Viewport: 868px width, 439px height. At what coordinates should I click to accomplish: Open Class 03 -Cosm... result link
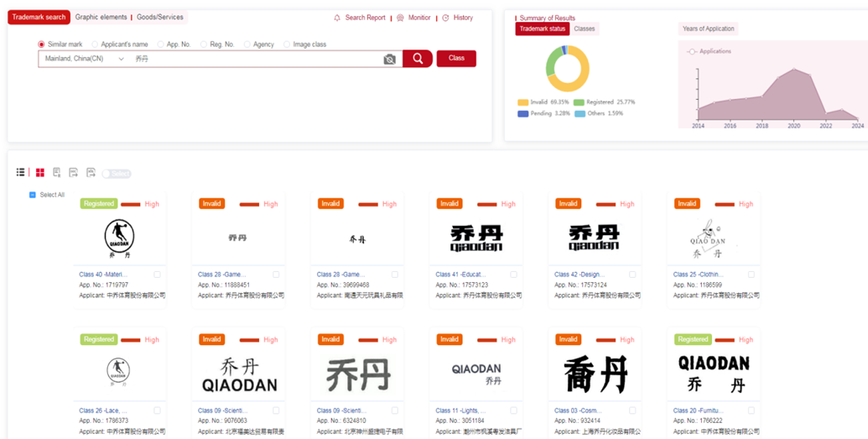click(x=579, y=410)
